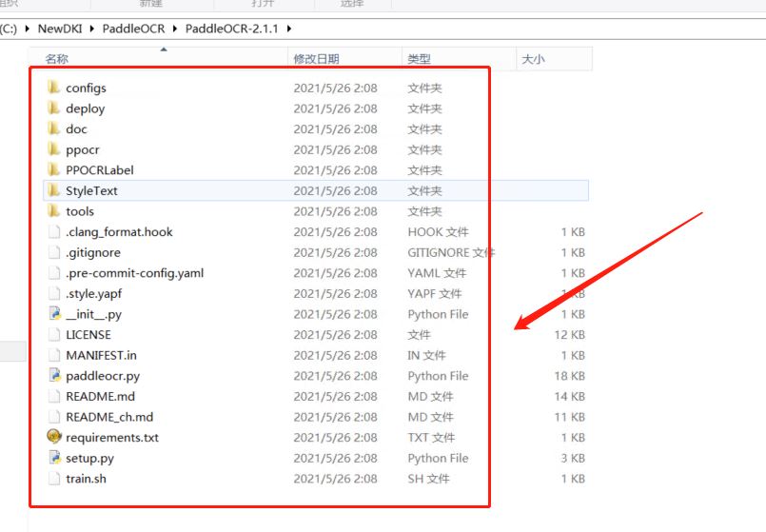This screenshot has height=532, width=766.
Task: Open the configs folder icon
Action: coord(53,88)
